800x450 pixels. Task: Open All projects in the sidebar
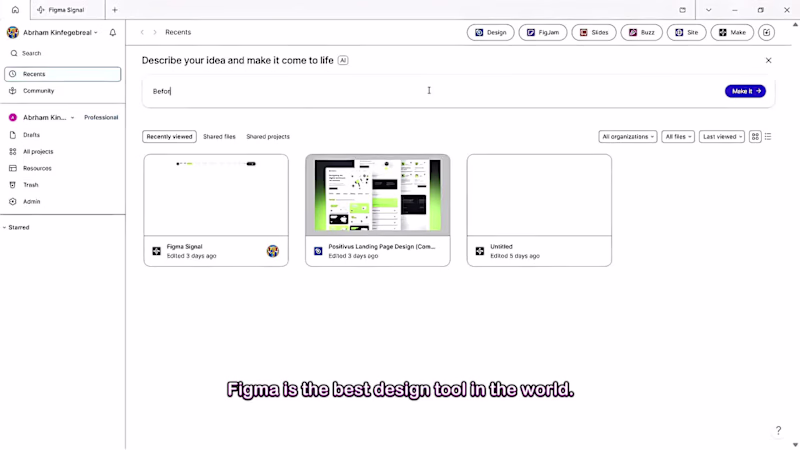coord(63,152)
